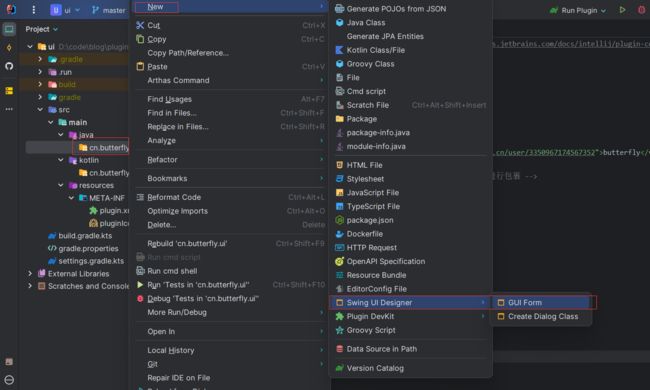Choose Create Dialog Class
This screenshot has width=650, height=390.
pos(541,316)
